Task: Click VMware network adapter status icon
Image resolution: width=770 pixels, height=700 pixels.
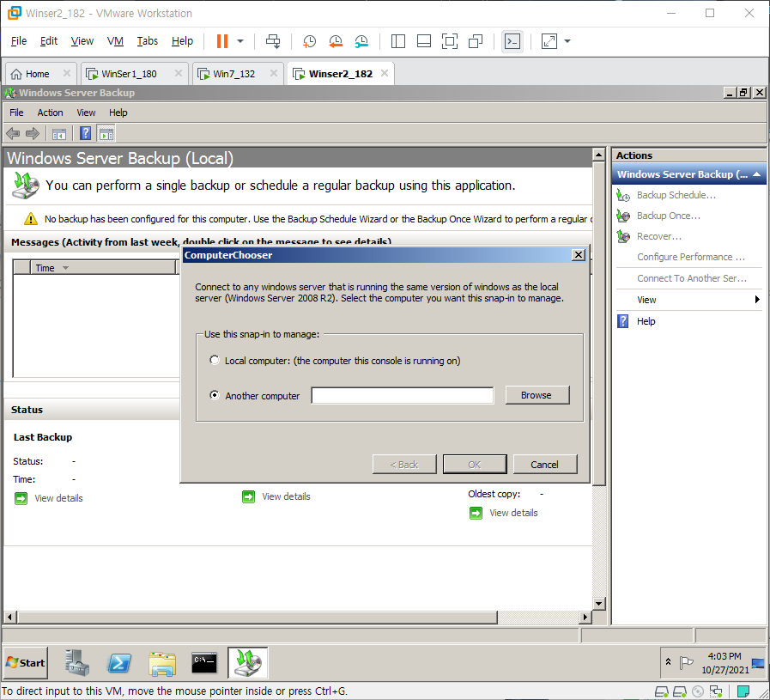Action: [x=716, y=691]
